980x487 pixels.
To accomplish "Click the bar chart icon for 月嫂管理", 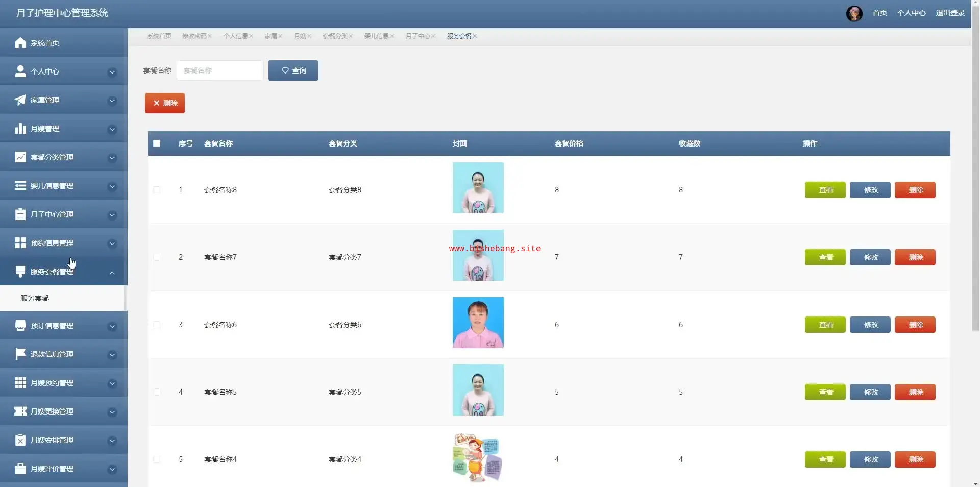I will [x=20, y=129].
